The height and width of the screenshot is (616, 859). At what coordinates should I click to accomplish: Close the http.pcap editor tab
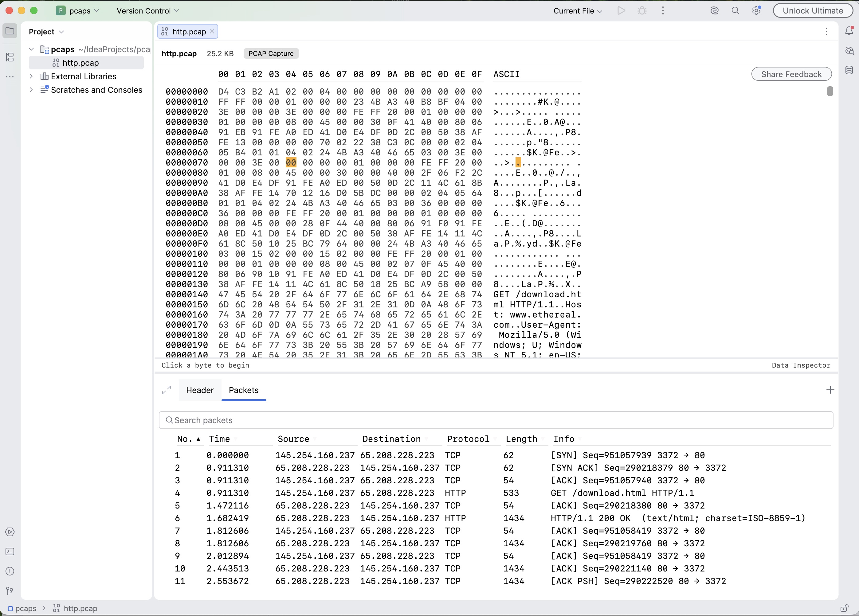[212, 31]
